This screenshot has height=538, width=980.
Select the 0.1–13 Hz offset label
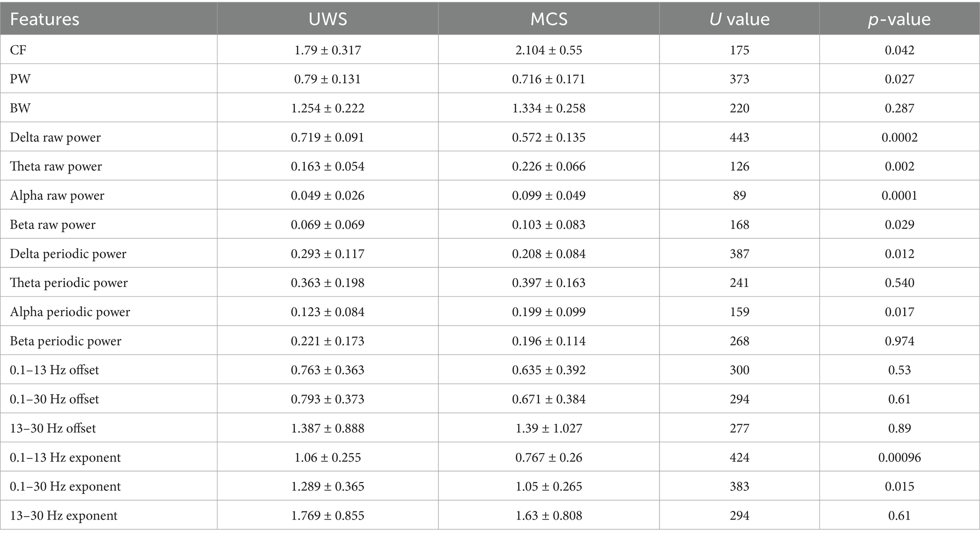point(55,370)
